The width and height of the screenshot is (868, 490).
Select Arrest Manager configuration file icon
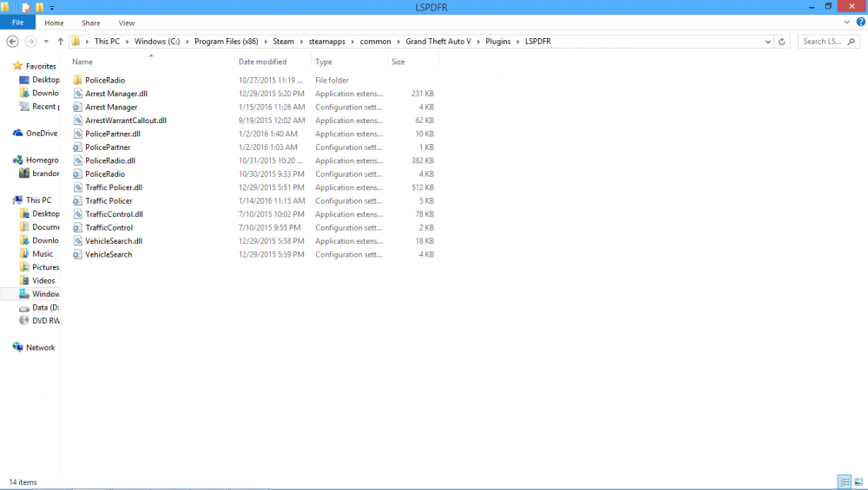(x=77, y=108)
